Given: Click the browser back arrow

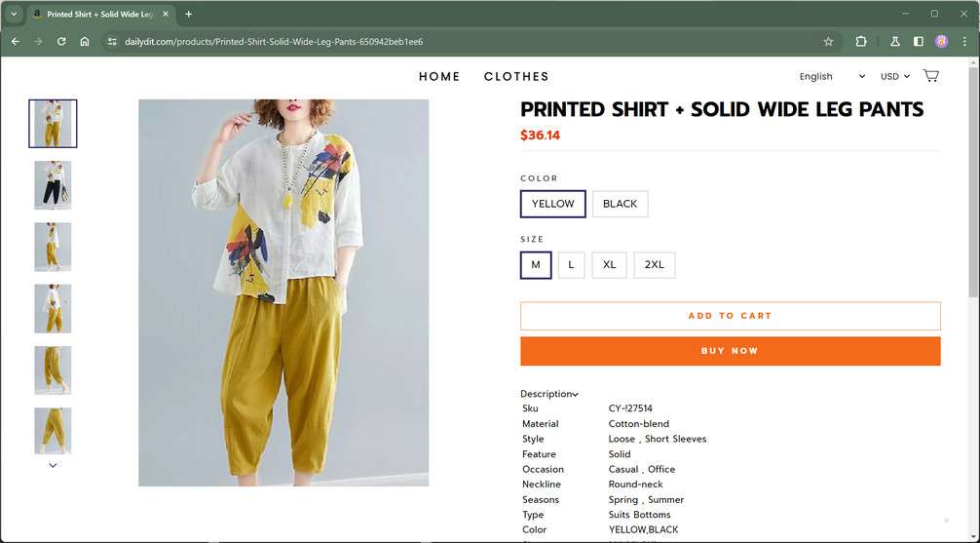Looking at the screenshot, I should tap(15, 42).
